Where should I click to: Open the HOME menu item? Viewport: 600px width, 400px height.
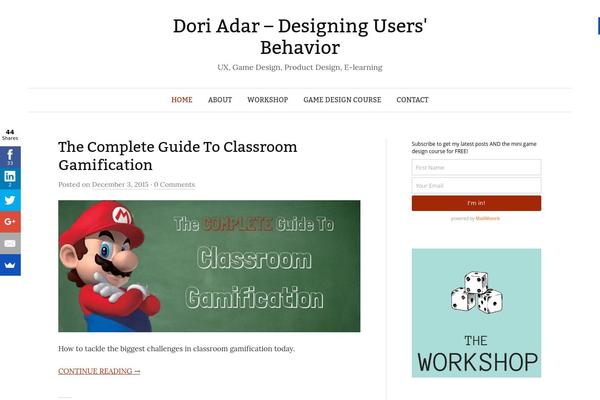tap(182, 100)
